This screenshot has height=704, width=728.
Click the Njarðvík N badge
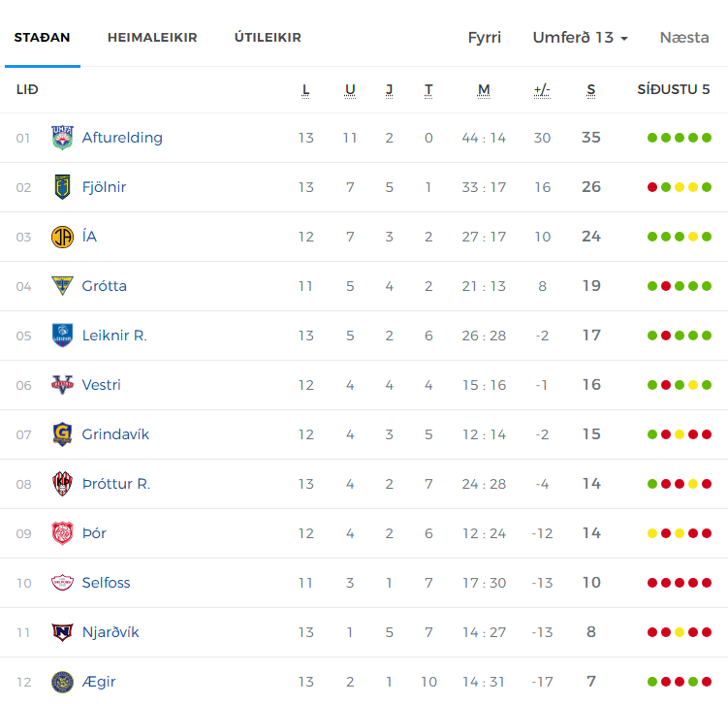tap(62, 632)
